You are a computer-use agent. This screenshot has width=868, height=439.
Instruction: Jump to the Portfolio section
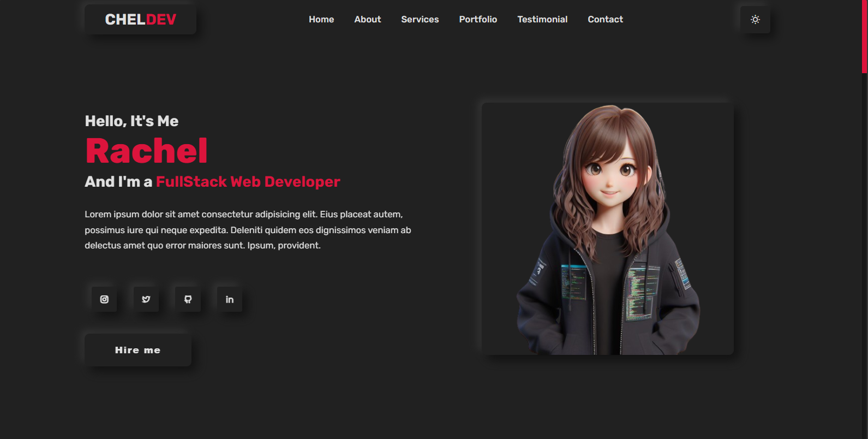pyautogui.click(x=478, y=20)
